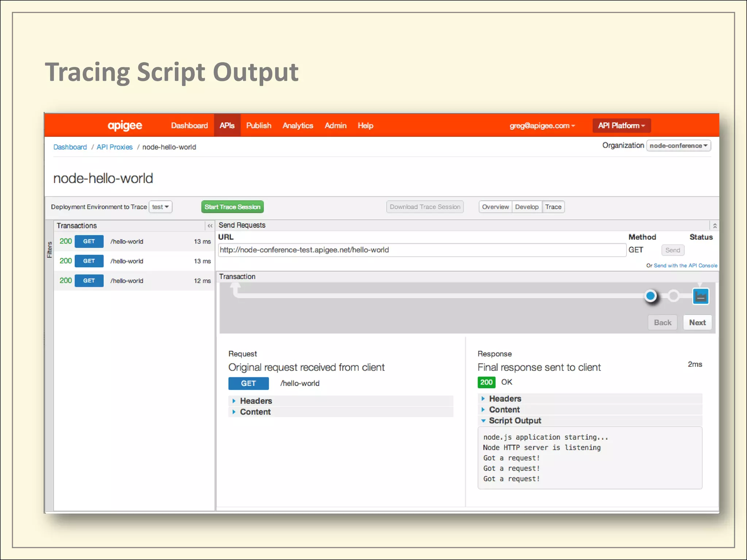The image size is (747, 560).
Task: Go to Dashboard breadcrumb link
Action: pyautogui.click(x=70, y=147)
